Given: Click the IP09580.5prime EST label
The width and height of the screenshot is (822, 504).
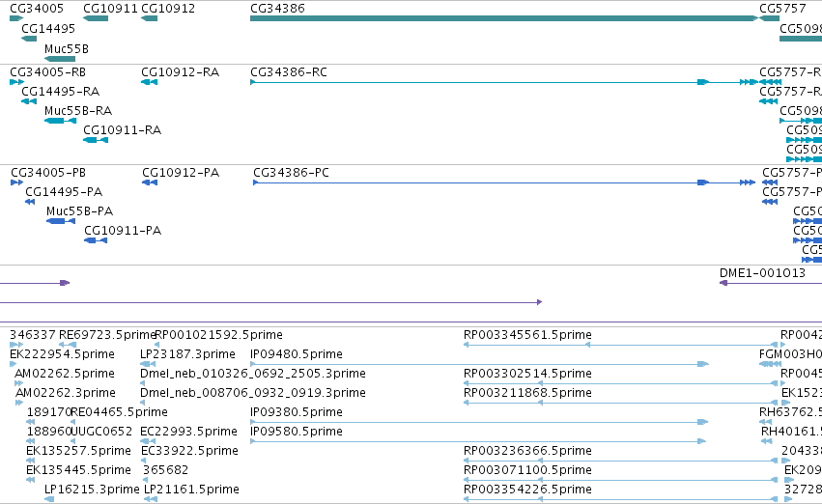Looking at the screenshot, I should 297,432.
